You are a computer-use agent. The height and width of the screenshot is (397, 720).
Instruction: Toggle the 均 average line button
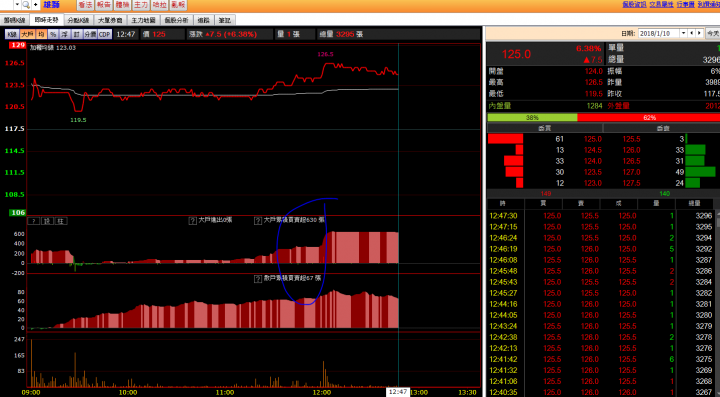[41, 34]
